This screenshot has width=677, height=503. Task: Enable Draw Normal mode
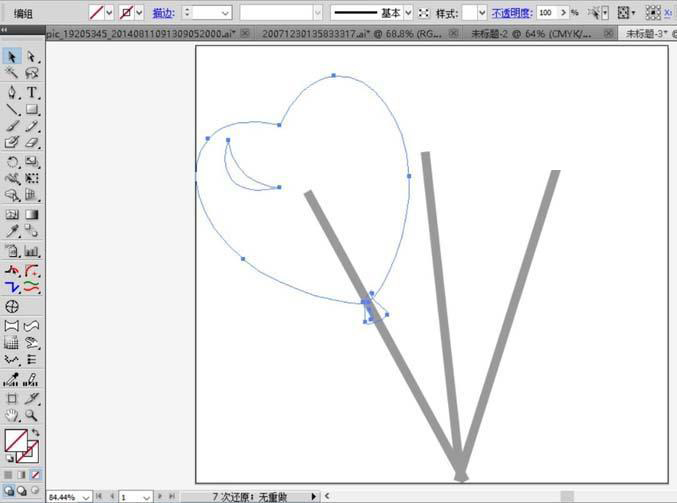click(x=8, y=491)
